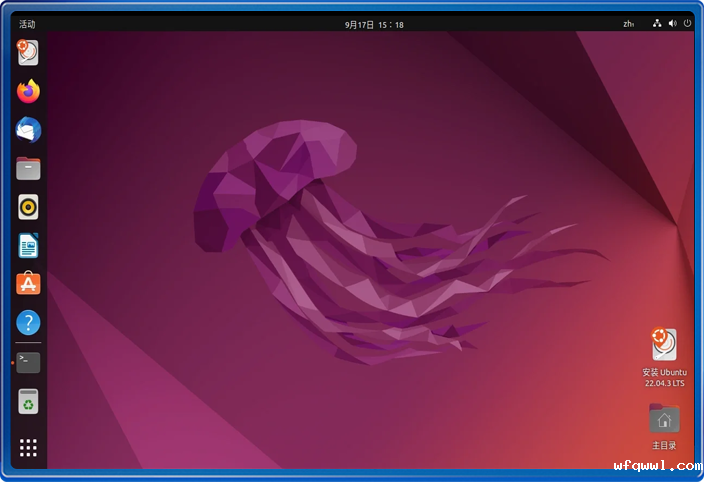The image size is (704, 482).
Task: Open LibreOffice Writer from the dock
Action: coord(28,246)
